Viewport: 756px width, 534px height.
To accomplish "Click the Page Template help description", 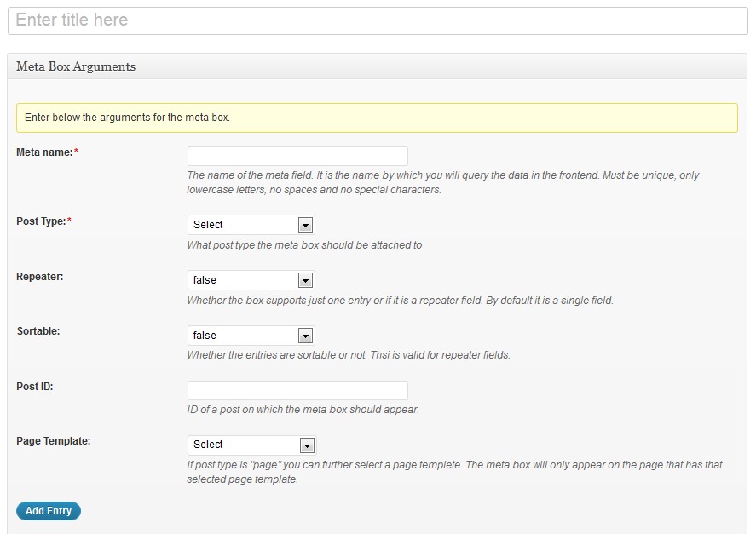I will (454, 472).
